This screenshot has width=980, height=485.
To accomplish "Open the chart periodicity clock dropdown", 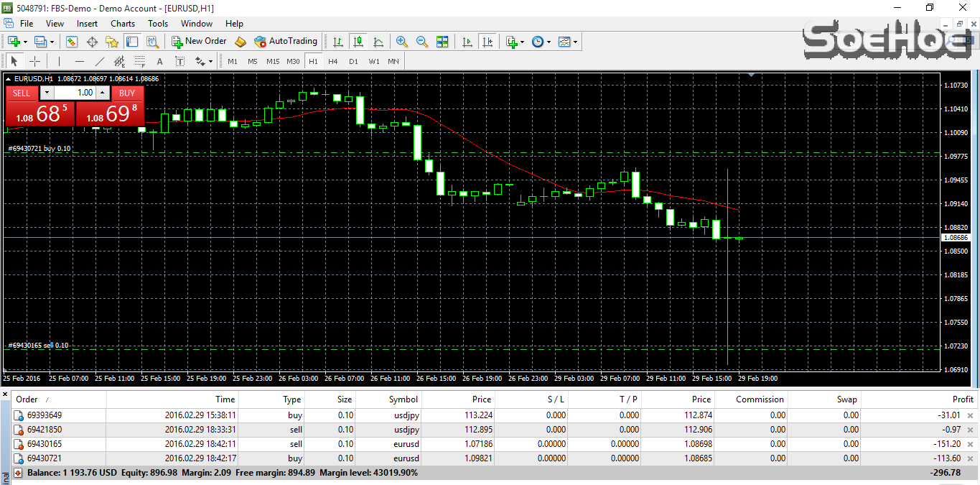I will 538,42.
